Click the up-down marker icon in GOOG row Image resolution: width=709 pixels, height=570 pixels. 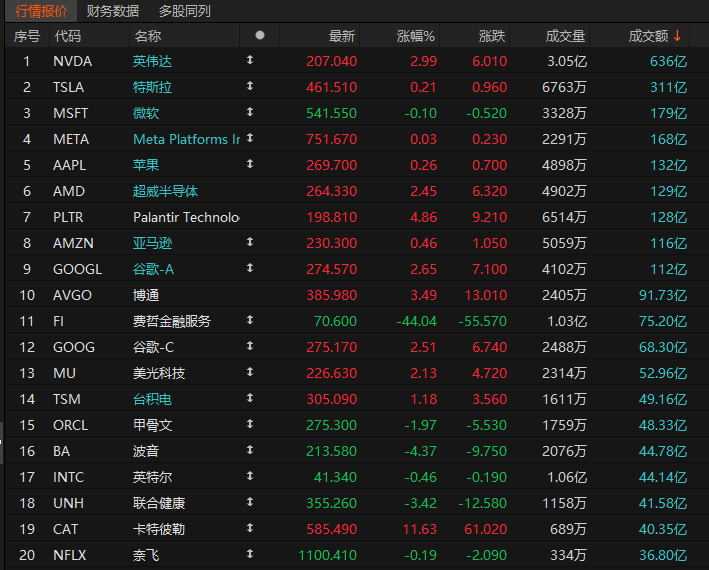[250, 346]
